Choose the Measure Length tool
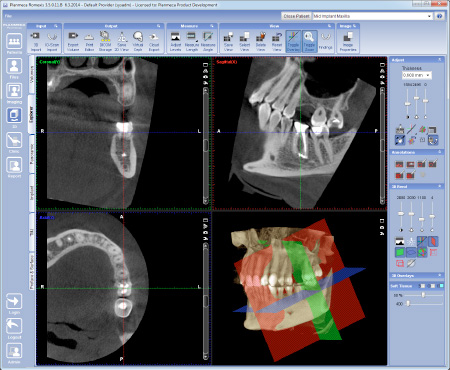The image size is (450, 370). (x=192, y=41)
